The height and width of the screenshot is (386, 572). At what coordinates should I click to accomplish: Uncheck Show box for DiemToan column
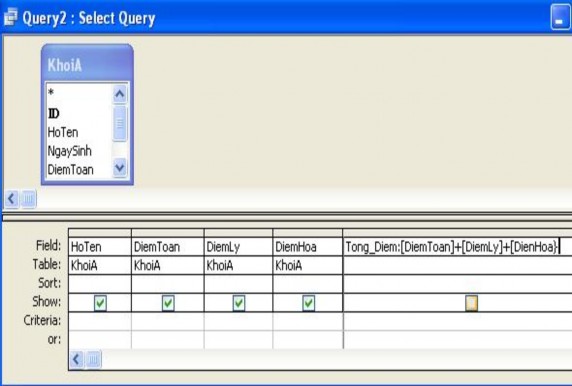[x=168, y=303]
